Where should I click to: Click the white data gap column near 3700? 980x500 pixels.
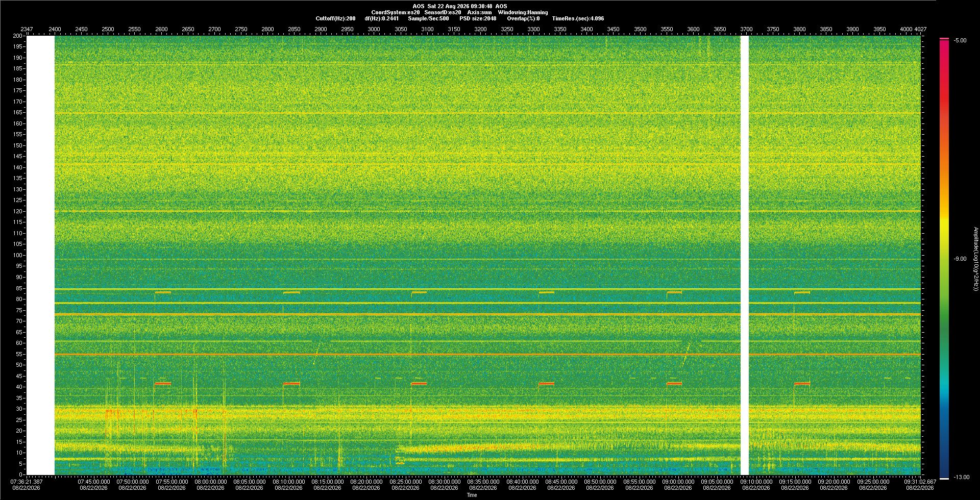tap(744, 255)
